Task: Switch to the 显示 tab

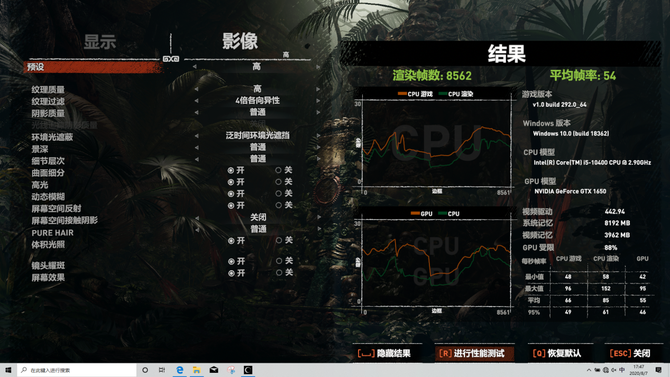Action: [100, 42]
